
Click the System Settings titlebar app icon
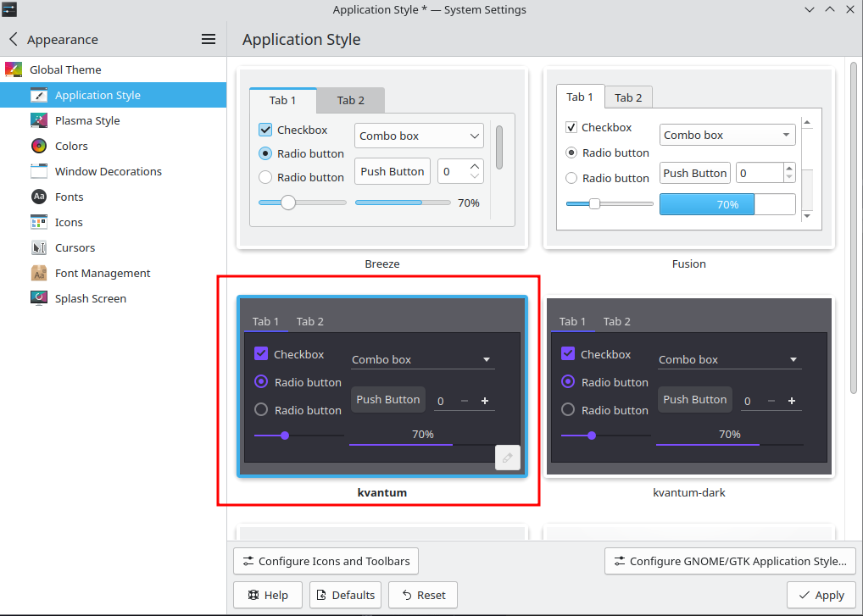(x=9, y=9)
